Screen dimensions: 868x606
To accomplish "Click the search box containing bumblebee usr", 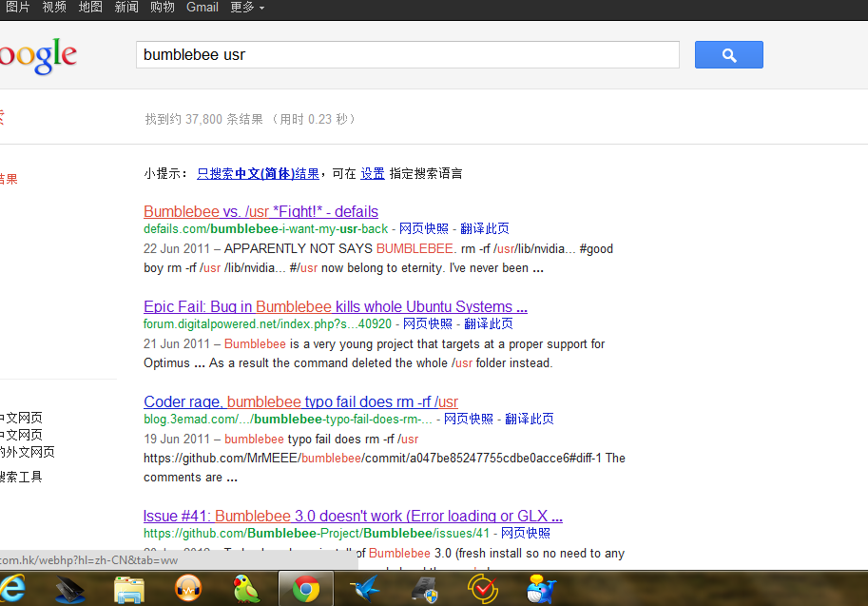I will 408,55.
